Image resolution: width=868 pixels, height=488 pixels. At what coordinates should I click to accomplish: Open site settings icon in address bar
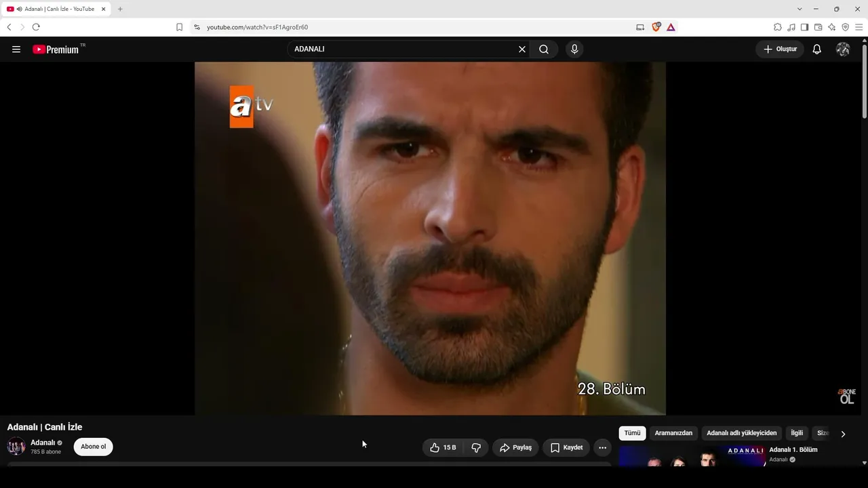(197, 27)
